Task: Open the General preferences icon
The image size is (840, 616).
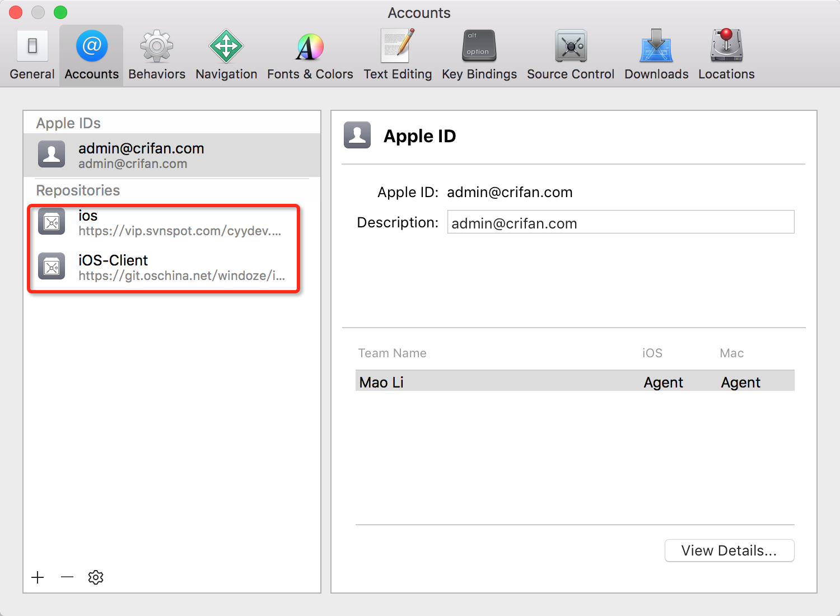Action: coord(32,46)
